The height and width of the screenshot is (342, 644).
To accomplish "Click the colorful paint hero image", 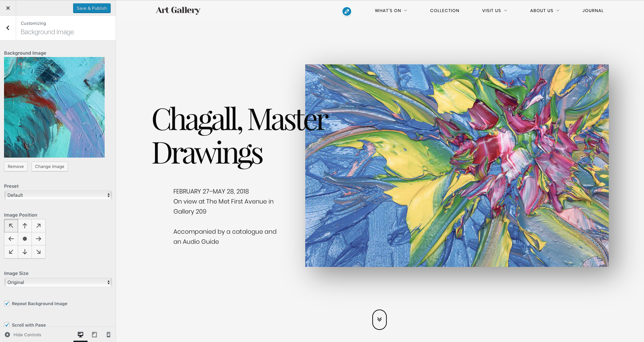I will (x=457, y=166).
